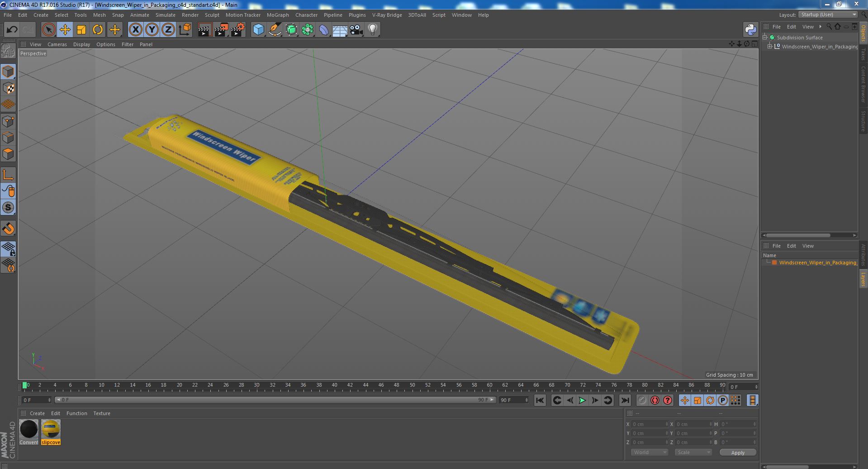868x469 pixels.
Task: Activate the Scale tool
Action: coord(81,30)
